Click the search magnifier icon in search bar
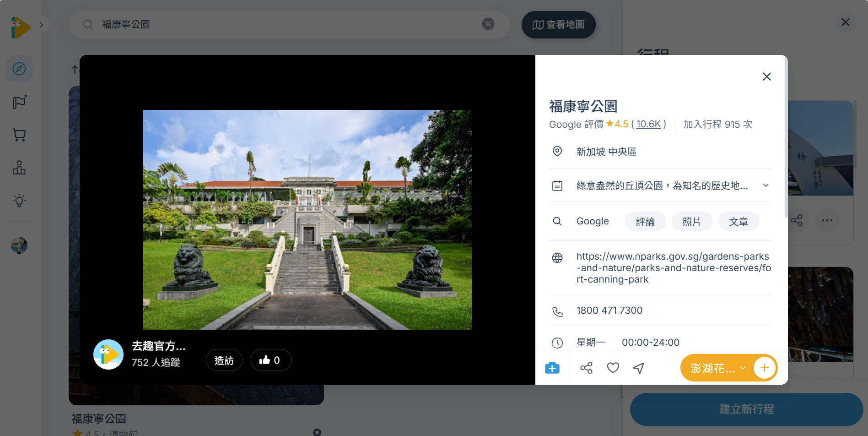Viewport: 868px width, 436px height. coord(88,25)
